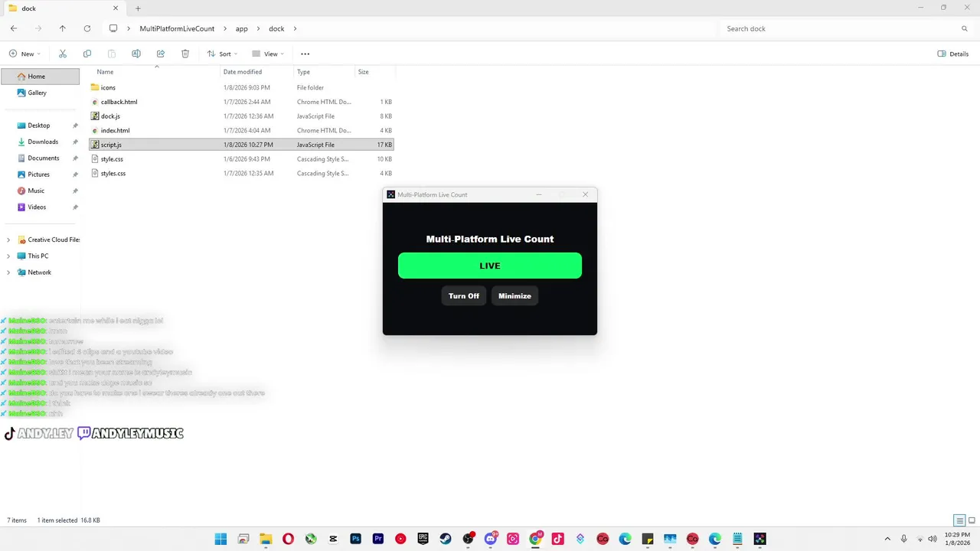The image size is (980, 551).
Task: Open the breadcrumb chevron after the app folder
Action: [259, 28]
